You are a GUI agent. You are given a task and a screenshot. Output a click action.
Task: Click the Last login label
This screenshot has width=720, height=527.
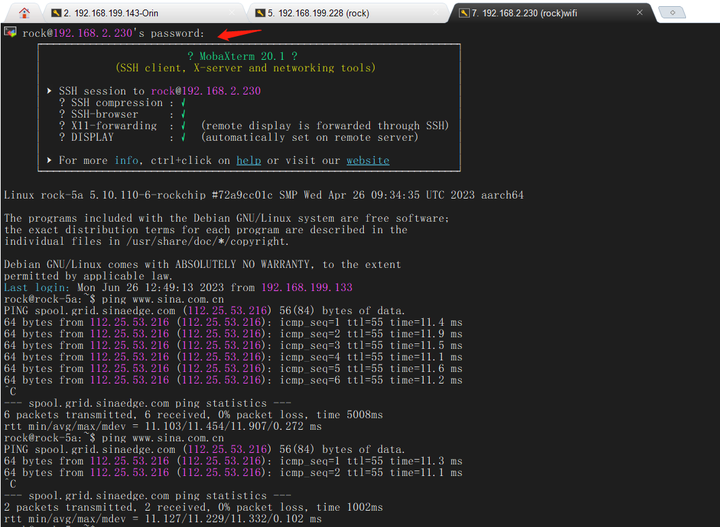coord(37,287)
